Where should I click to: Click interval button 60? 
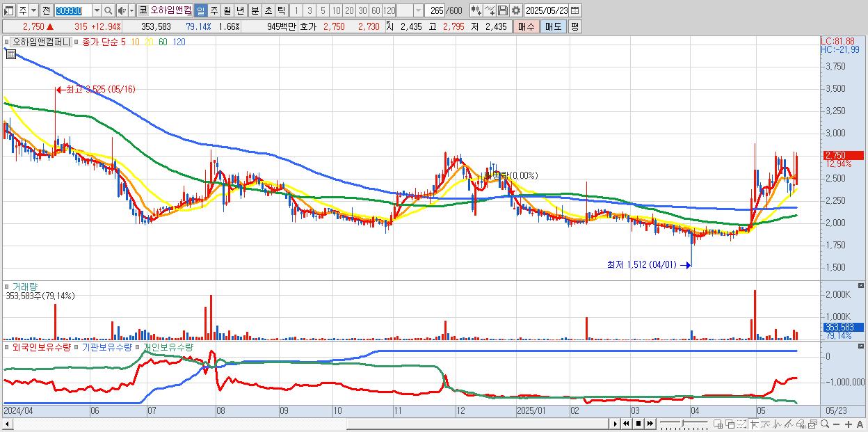point(376,10)
